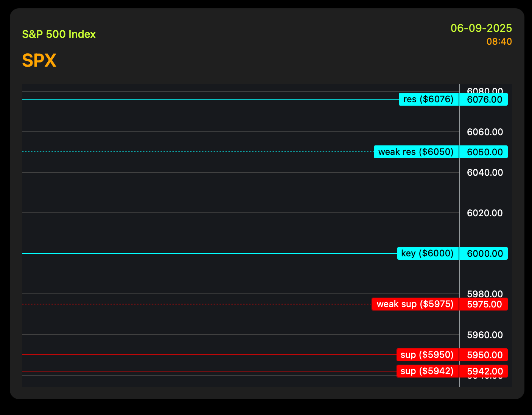Select the sup ($5942) level label
The image size is (532, 415).
tap(428, 371)
